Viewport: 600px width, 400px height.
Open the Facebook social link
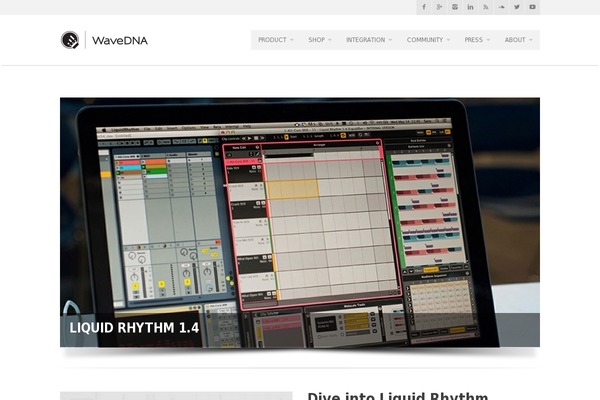pyautogui.click(x=424, y=7)
